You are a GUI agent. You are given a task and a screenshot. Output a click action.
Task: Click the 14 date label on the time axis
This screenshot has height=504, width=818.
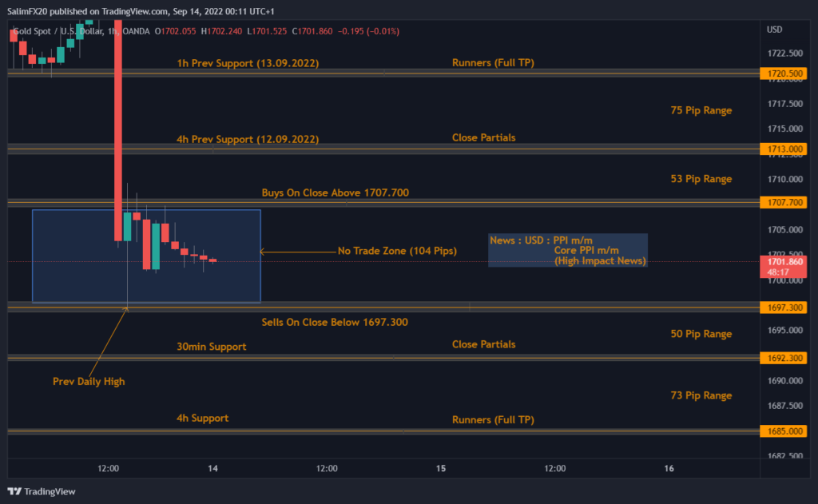(x=212, y=469)
